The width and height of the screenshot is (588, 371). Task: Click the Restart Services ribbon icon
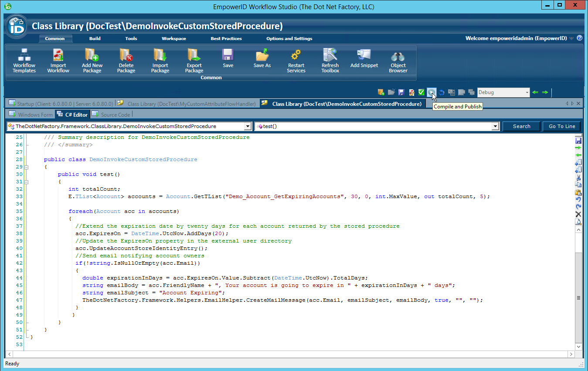pyautogui.click(x=296, y=60)
